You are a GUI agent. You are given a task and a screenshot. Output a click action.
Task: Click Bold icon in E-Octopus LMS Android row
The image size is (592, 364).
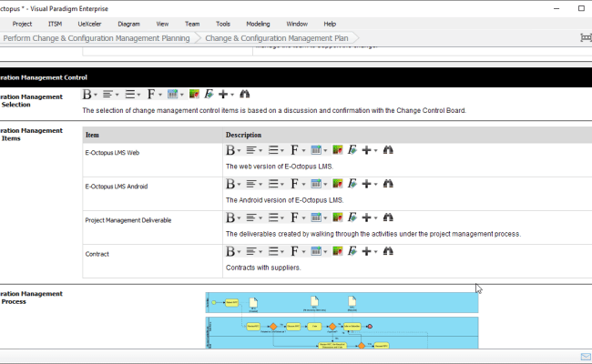(x=230, y=184)
